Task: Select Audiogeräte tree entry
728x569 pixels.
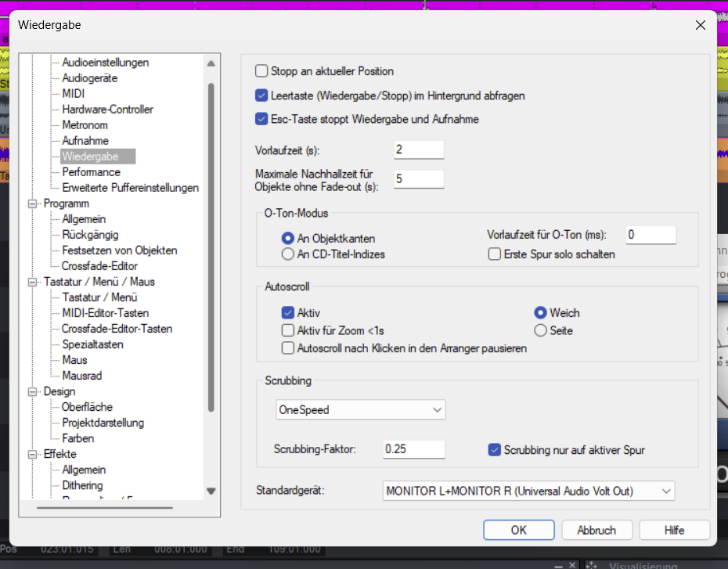Action: (89, 78)
